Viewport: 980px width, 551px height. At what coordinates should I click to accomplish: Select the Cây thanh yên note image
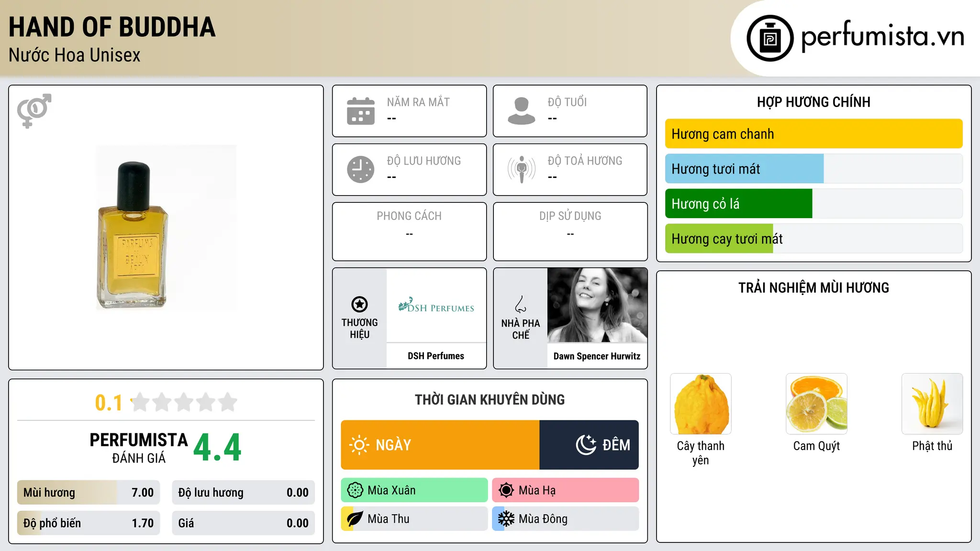(x=701, y=404)
